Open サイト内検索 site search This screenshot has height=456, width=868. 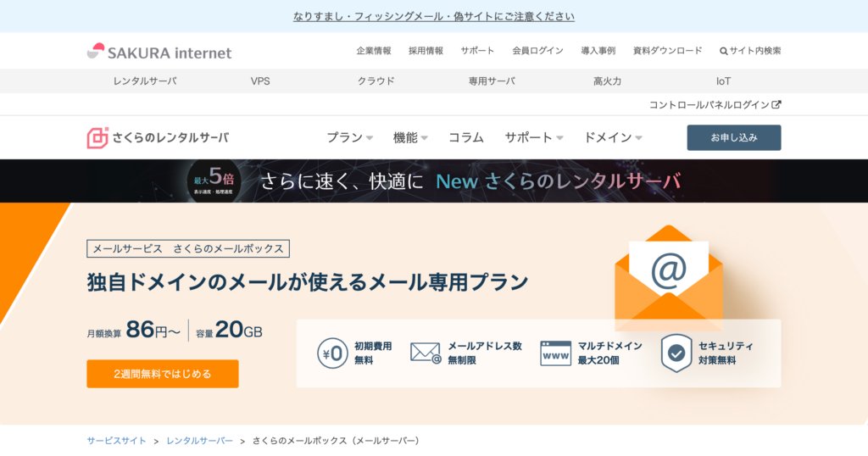click(750, 51)
